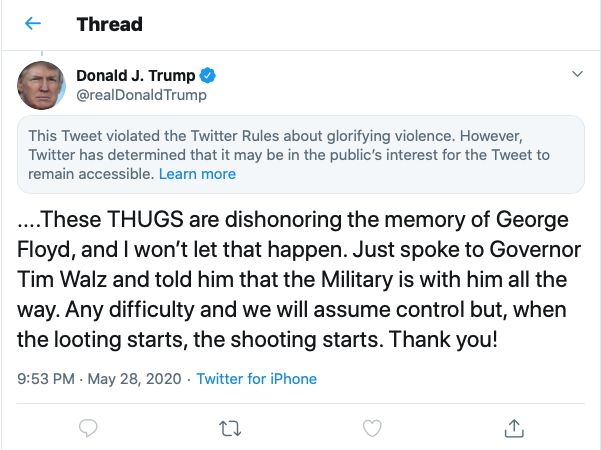Open the profile avatar photo

pos(42,85)
